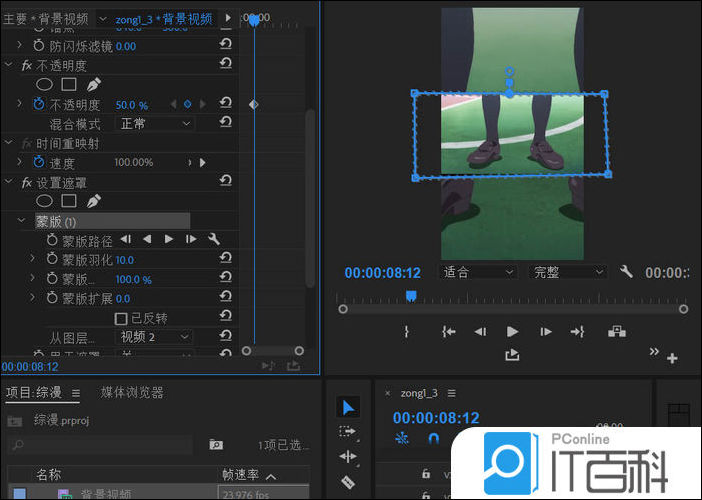Open the 混合模式 dropdown showing 正常
Image resolution: width=702 pixels, height=500 pixels.
click(x=155, y=124)
